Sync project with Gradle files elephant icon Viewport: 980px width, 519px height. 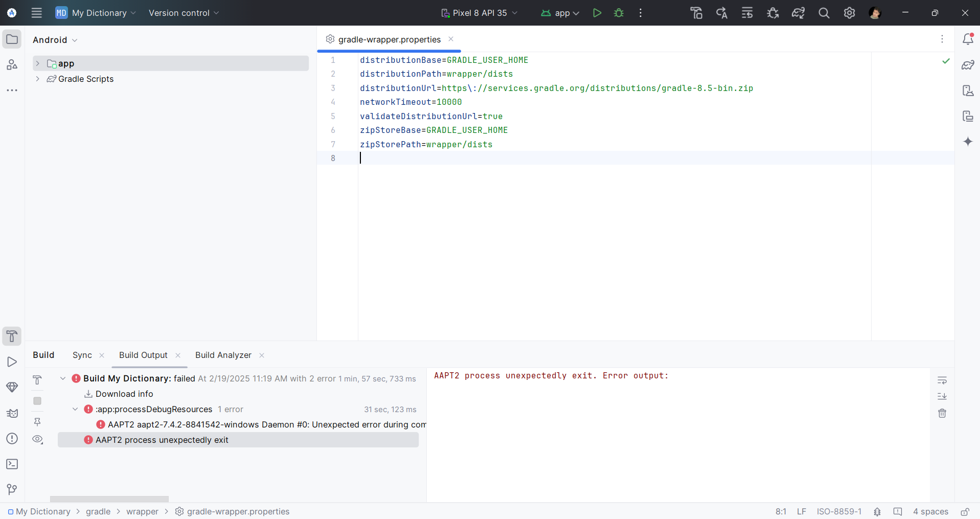(x=798, y=13)
